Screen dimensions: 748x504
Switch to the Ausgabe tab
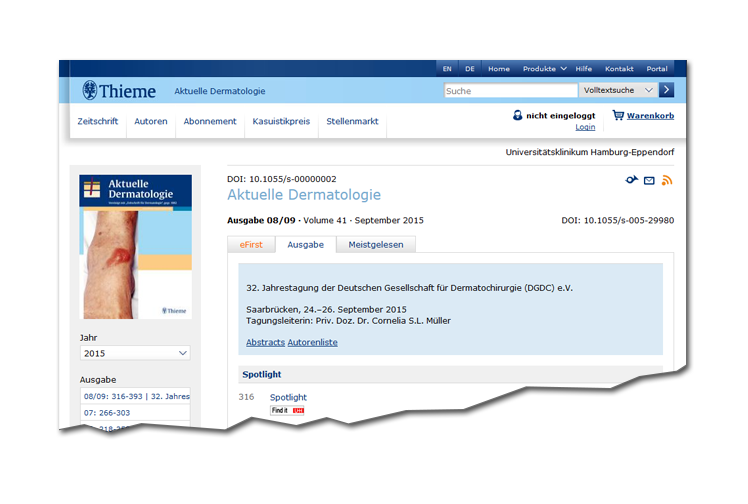(x=305, y=245)
